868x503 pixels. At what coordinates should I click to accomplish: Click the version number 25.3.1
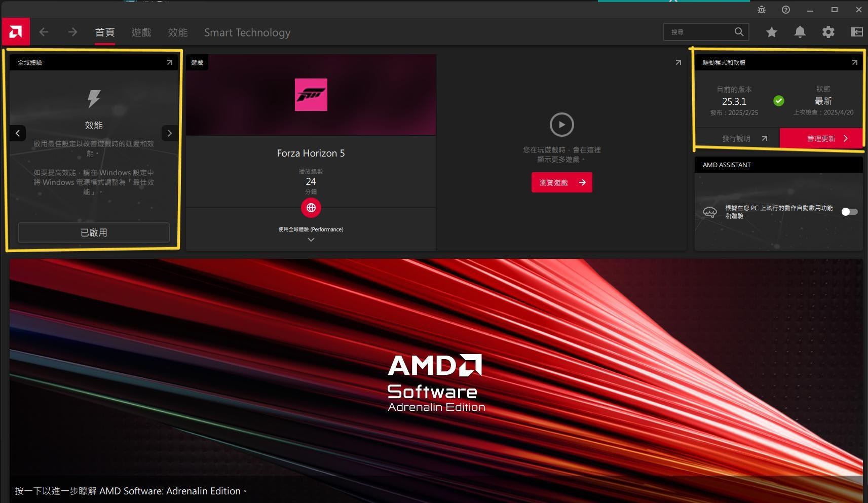(734, 101)
